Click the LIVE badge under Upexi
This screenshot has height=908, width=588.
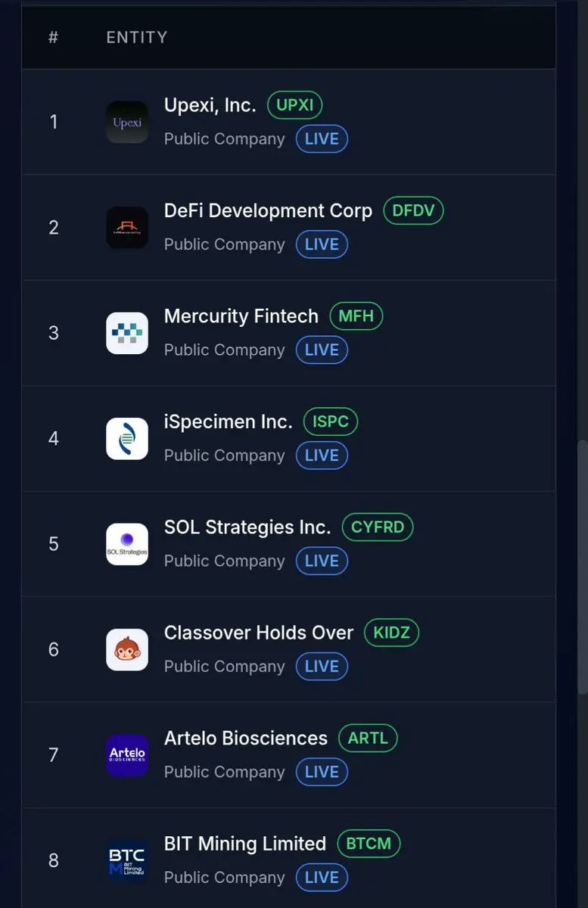322,139
